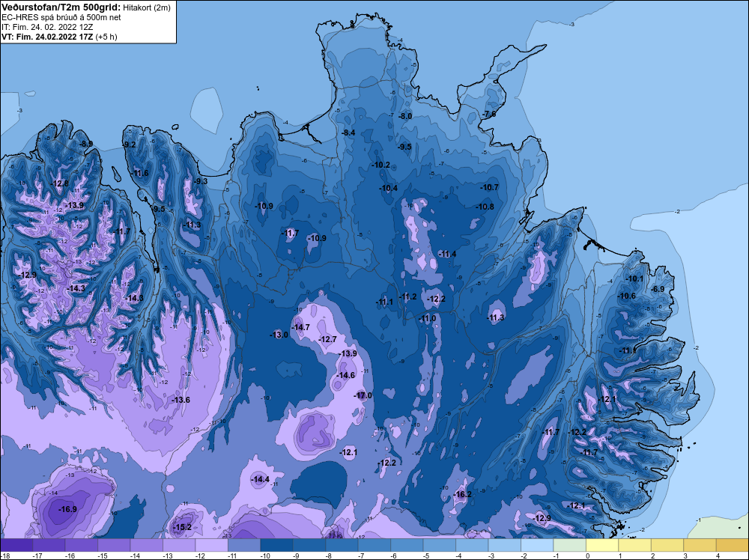The width and height of the screenshot is (749, 560).
Task: Click the -13.0 temperature label
Action: pos(279,335)
